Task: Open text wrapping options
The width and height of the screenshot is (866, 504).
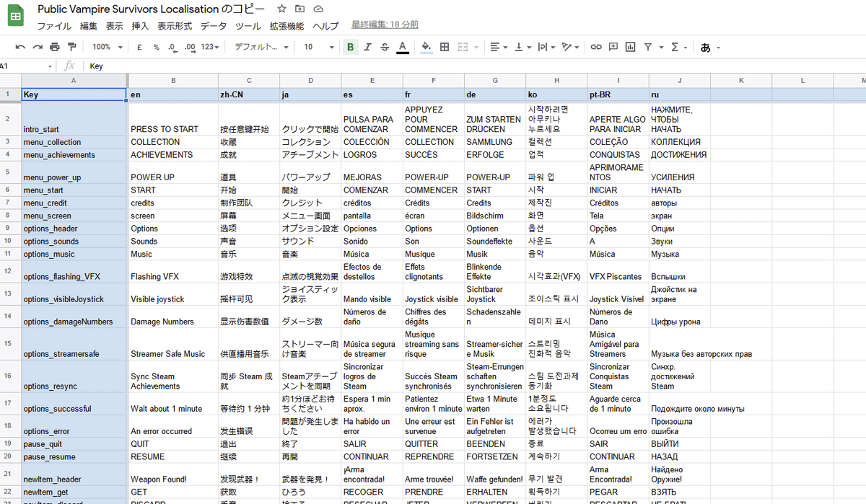Action: pyautogui.click(x=546, y=47)
